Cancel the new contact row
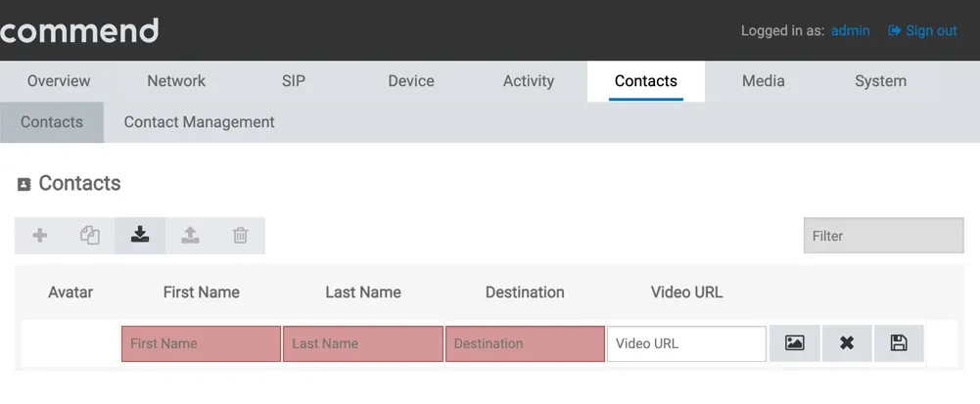This screenshot has width=980, height=404. tap(847, 342)
